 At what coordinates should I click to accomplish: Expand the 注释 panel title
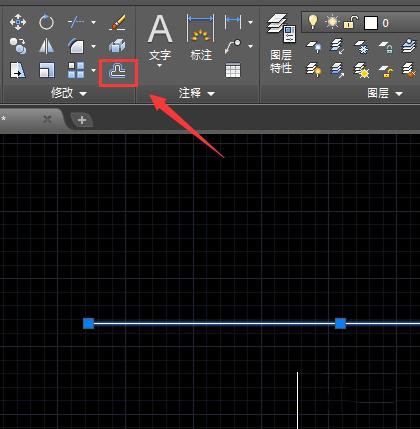coord(197,93)
